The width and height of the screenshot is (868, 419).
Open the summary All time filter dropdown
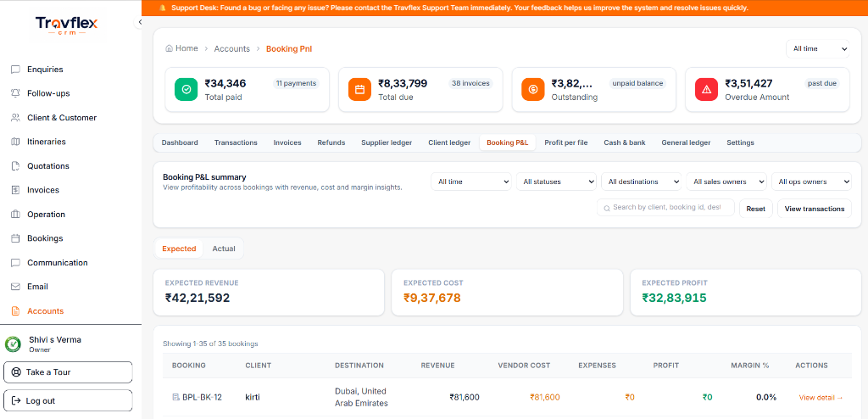pos(471,182)
